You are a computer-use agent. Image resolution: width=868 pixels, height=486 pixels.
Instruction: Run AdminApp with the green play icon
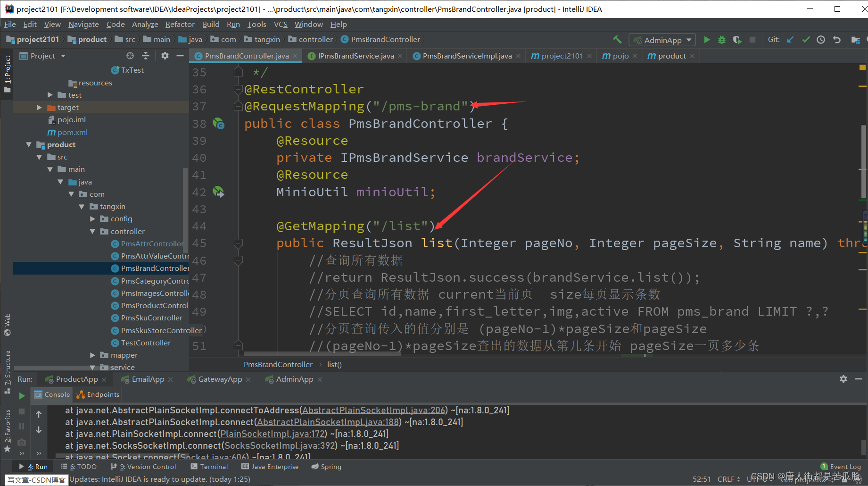click(707, 40)
